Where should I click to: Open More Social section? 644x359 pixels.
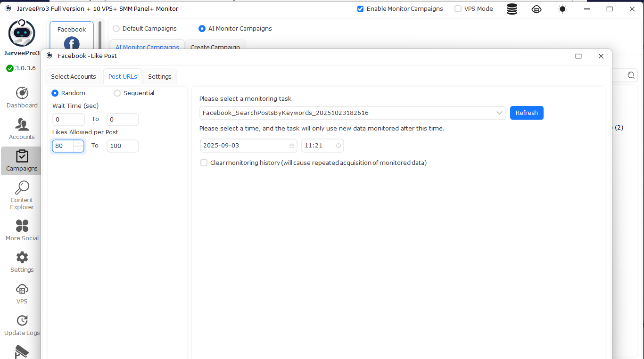point(22,226)
